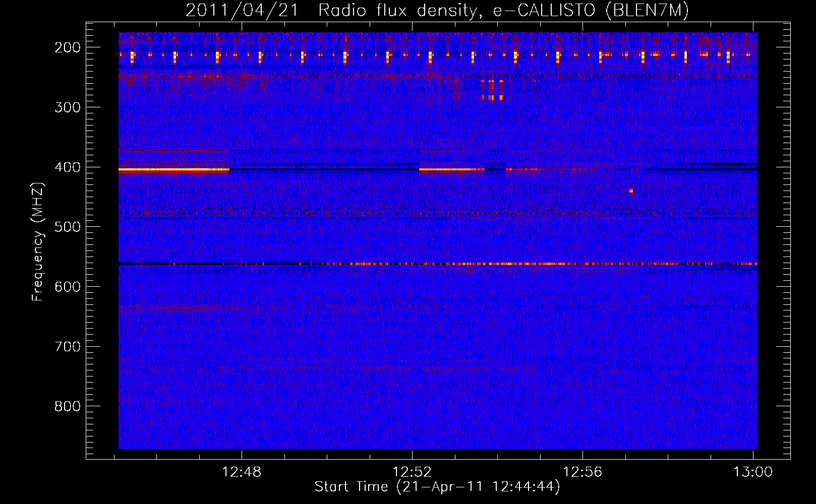
Task: Click the small bright spot near 440 MHz at 12:57
Action: click(x=631, y=191)
